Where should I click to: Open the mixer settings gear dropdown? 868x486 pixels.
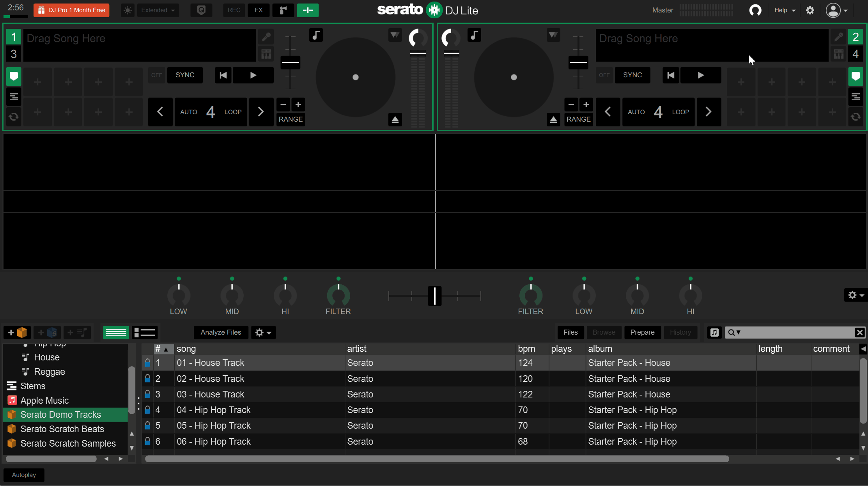click(856, 295)
